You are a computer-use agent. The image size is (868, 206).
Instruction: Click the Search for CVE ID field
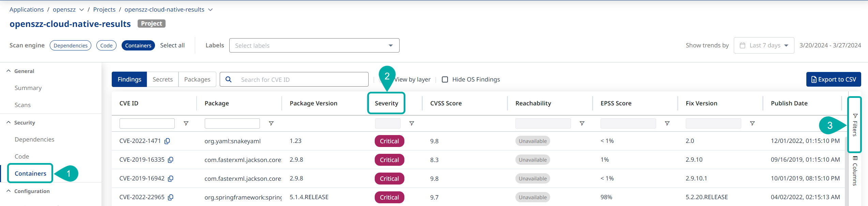coord(300,79)
